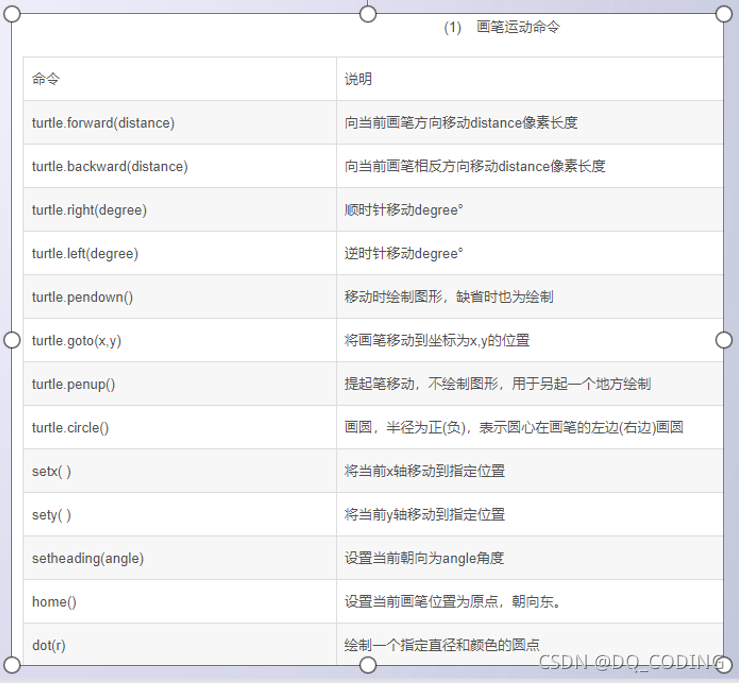Click description 将当前y轴移动到指定位置

point(425,514)
